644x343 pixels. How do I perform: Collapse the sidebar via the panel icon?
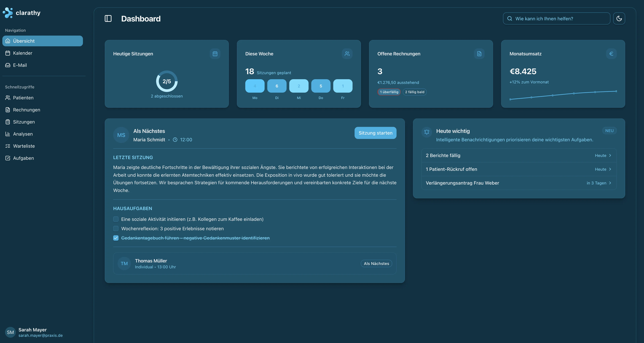click(x=108, y=18)
